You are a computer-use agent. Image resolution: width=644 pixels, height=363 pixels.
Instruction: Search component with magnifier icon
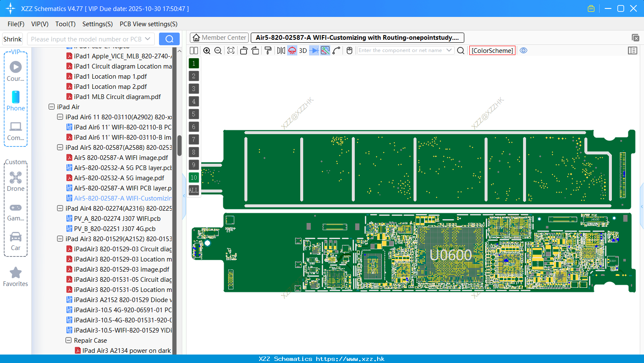click(x=461, y=50)
